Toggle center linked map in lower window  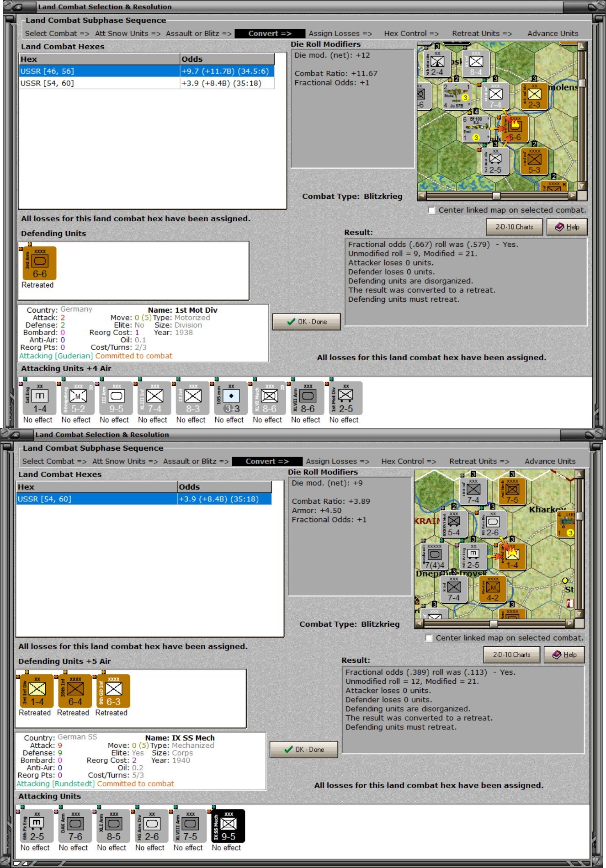pos(429,638)
